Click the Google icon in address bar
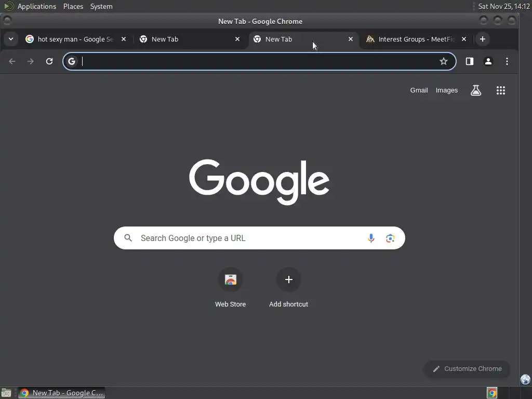Image resolution: width=532 pixels, height=399 pixels. coord(72,61)
